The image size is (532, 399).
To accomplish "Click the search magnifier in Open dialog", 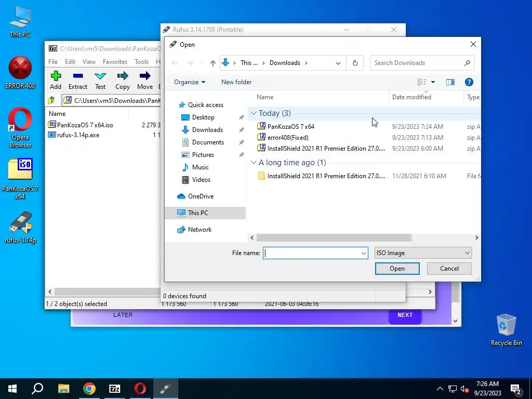I will pyautogui.click(x=467, y=63).
